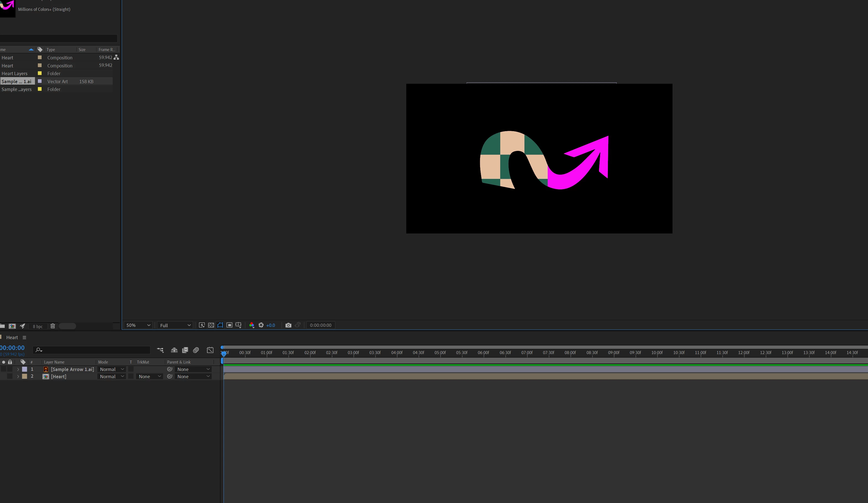Viewport: 868px width, 503px height.
Task: Open the Heart timeline panel menu
Action: 24,338
